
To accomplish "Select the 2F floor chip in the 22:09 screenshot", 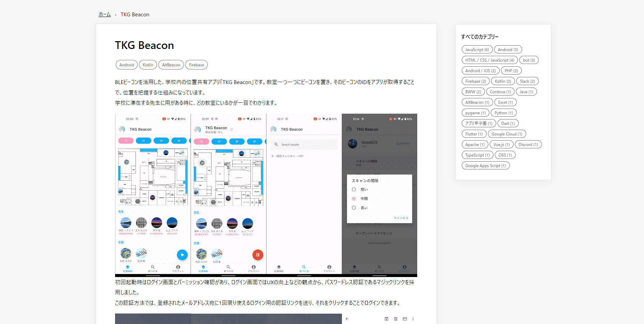I will coord(219,142).
